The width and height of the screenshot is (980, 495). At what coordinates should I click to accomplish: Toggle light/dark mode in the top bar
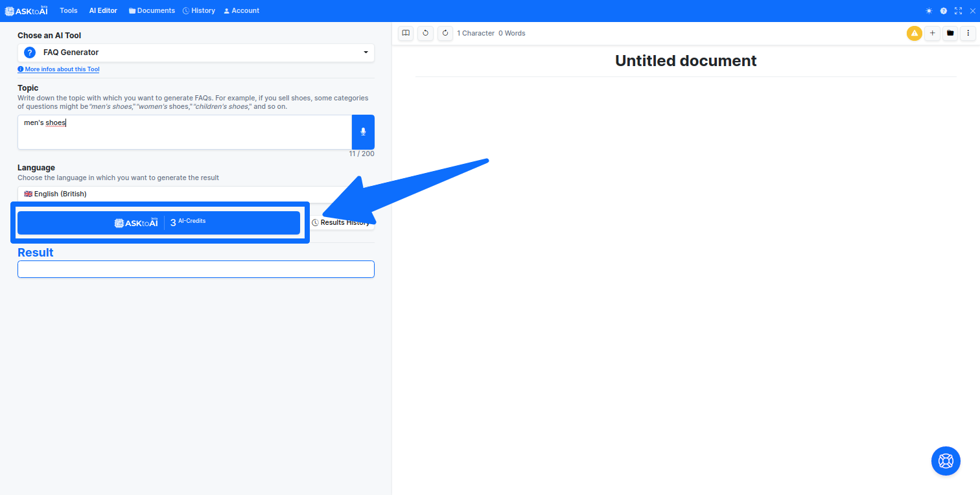(929, 10)
